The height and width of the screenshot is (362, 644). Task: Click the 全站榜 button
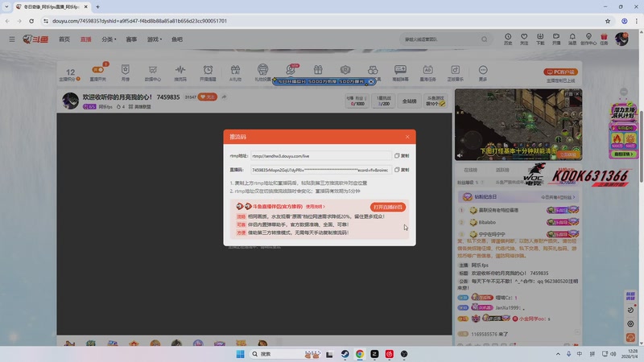coord(409,101)
